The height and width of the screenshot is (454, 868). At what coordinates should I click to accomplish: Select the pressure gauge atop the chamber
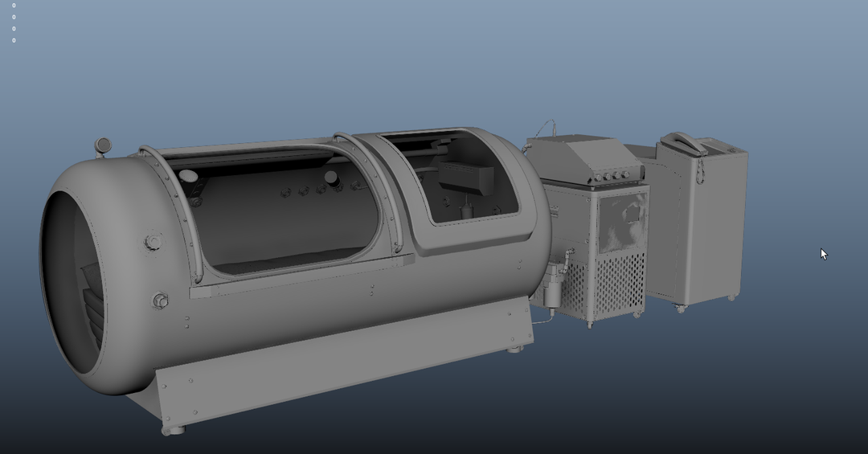(103, 145)
